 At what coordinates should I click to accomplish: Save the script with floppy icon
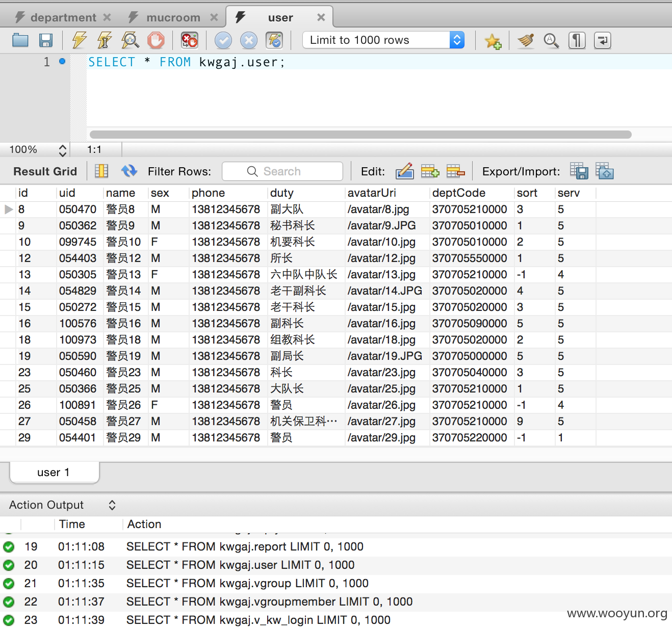point(46,40)
